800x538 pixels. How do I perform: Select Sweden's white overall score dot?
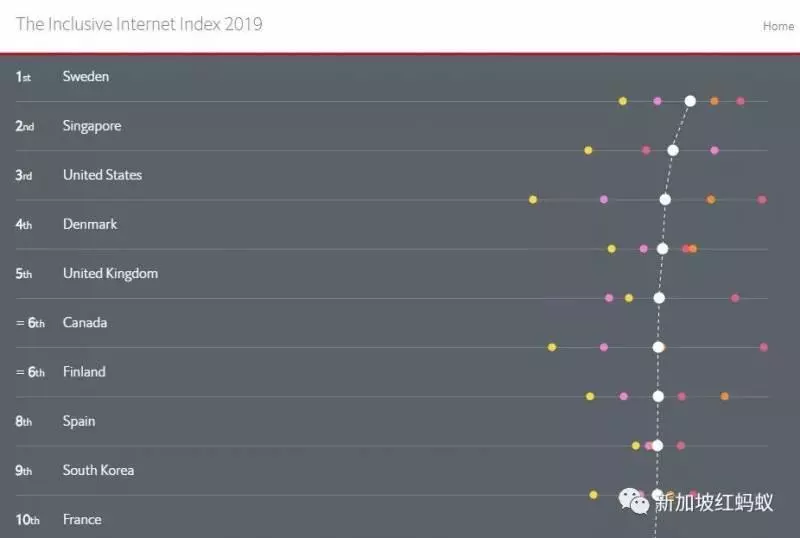point(690,101)
